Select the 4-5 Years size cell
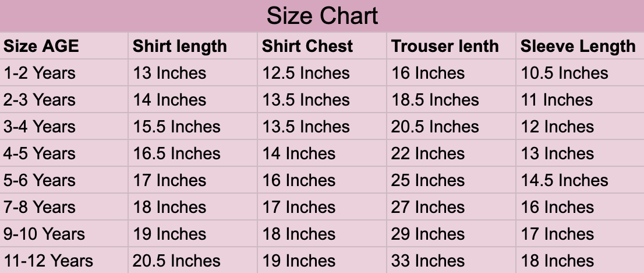The image size is (644, 273). 40,154
